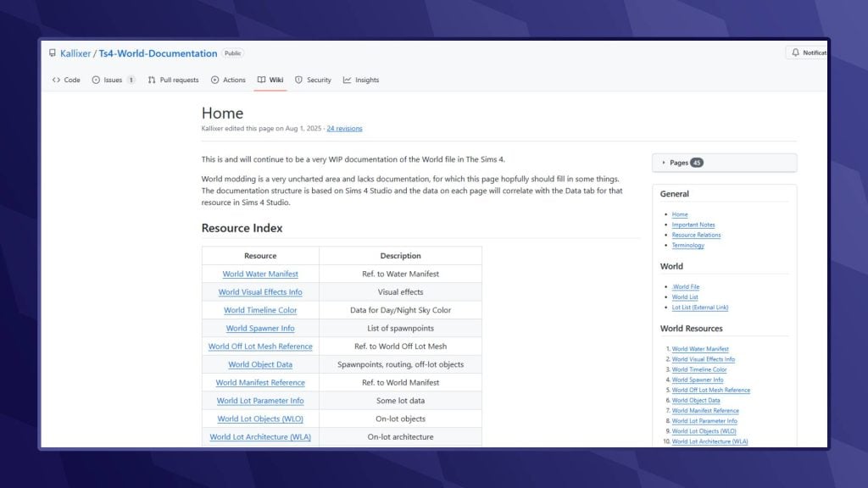Open Lot List (External Link) in sidebar
The height and width of the screenshot is (488, 868).
[x=700, y=308]
